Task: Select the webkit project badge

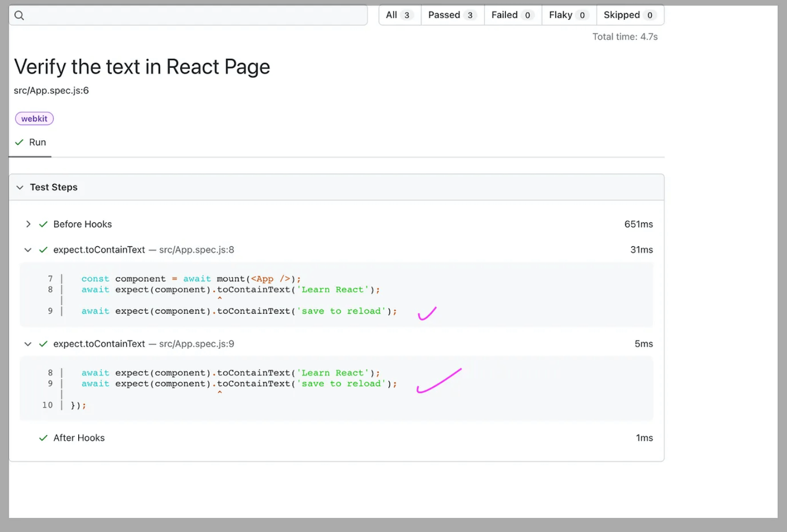Action: tap(34, 118)
